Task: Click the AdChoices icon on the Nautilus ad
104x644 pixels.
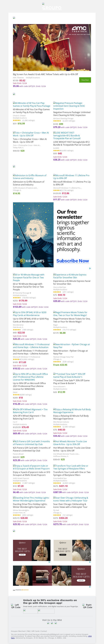Action: tap(90, 268)
